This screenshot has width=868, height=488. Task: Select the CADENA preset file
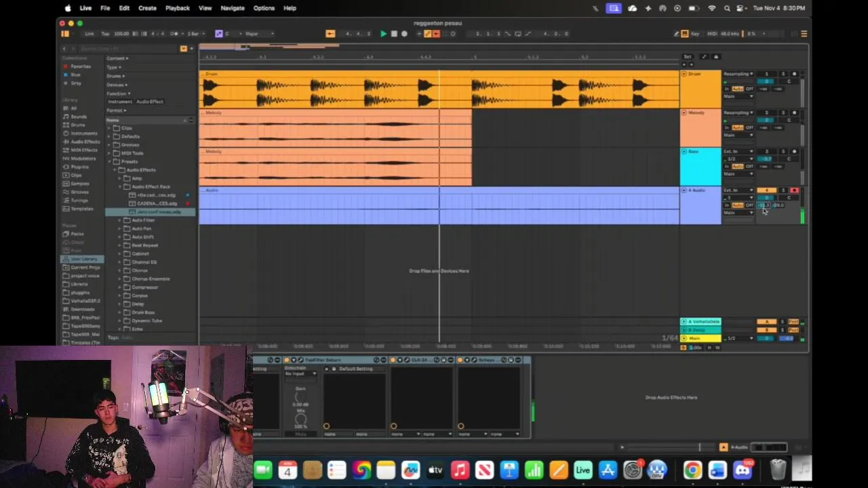pyautogui.click(x=157, y=203)
